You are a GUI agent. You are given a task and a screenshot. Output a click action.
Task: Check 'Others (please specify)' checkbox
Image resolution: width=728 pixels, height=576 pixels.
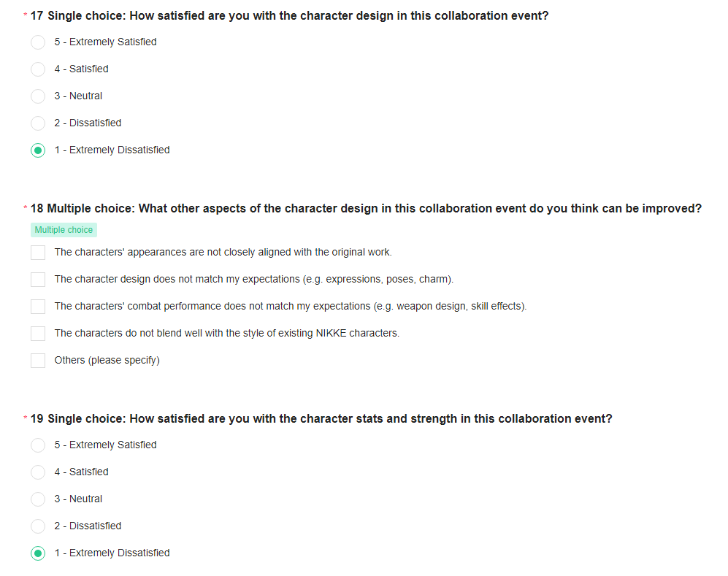pos(38,360)
